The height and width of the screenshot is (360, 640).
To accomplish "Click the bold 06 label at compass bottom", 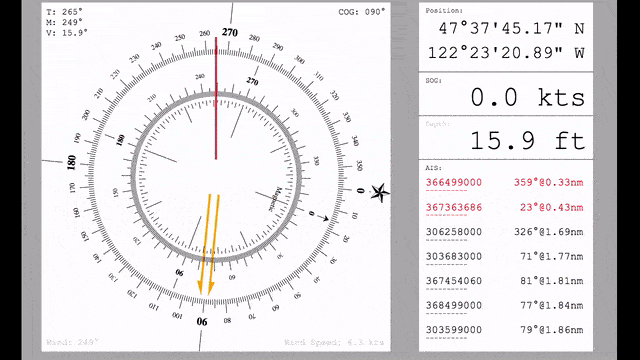I will 202,322.
